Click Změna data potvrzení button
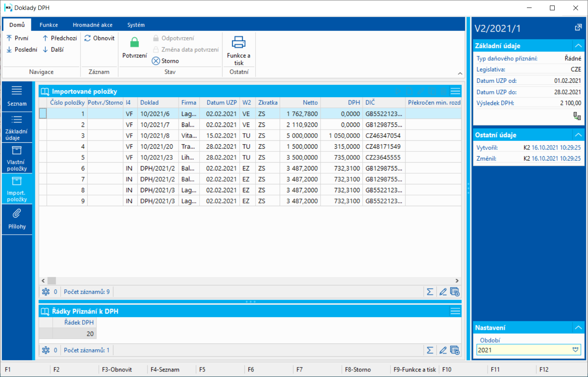The height and width of the screenshot is (377, 588). (186, 50)
